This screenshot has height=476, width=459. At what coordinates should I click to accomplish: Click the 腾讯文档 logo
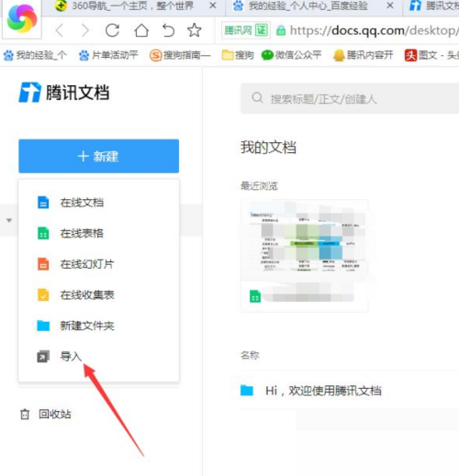tap(63, 92)
